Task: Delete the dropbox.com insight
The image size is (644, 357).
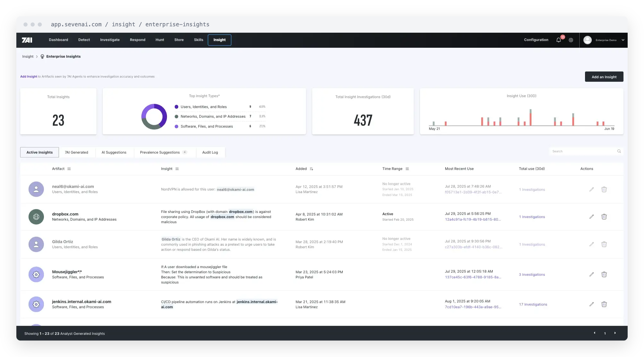Action: tap(604, 217)
